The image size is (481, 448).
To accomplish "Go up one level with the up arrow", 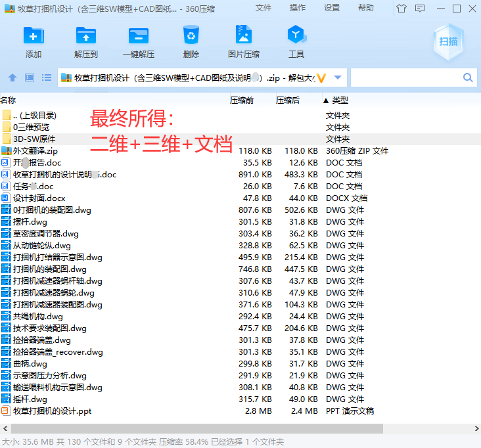I will tap(12, 78).
